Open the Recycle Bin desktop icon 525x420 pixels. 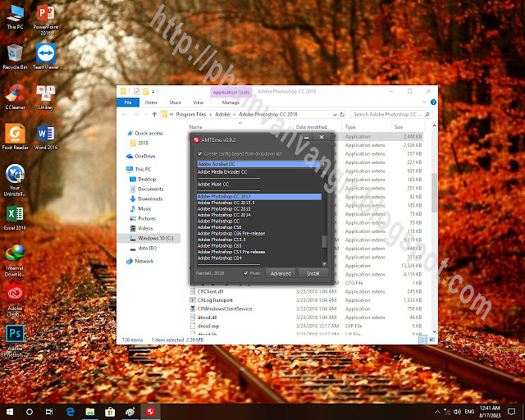pyautogui.click(x=15, y=57)
